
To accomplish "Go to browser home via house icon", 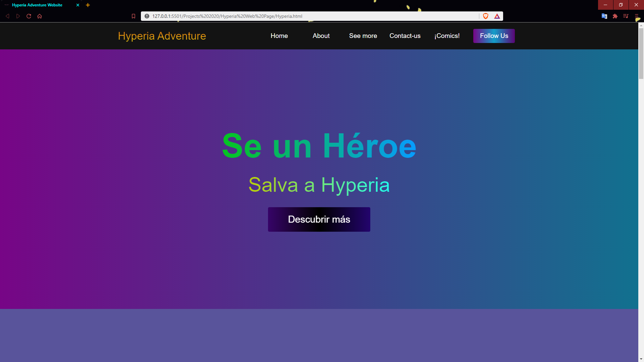I will pos(40,16).
